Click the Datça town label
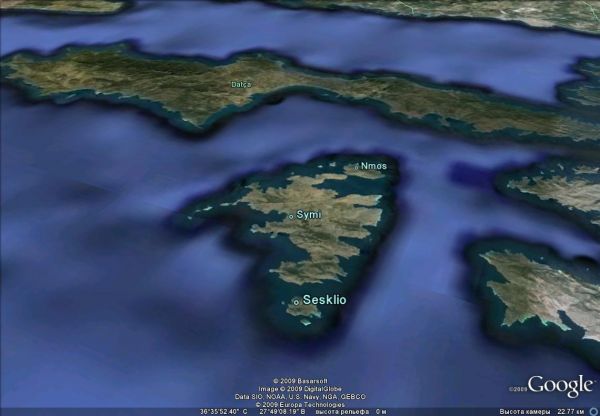This screenshot has height=416, width=600. pos(241,85)
